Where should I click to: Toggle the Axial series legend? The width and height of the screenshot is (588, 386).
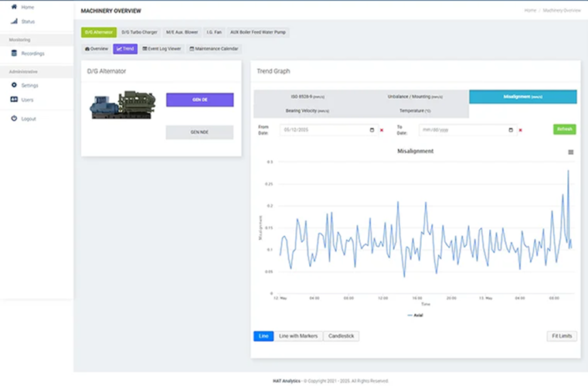pos(415,315)
